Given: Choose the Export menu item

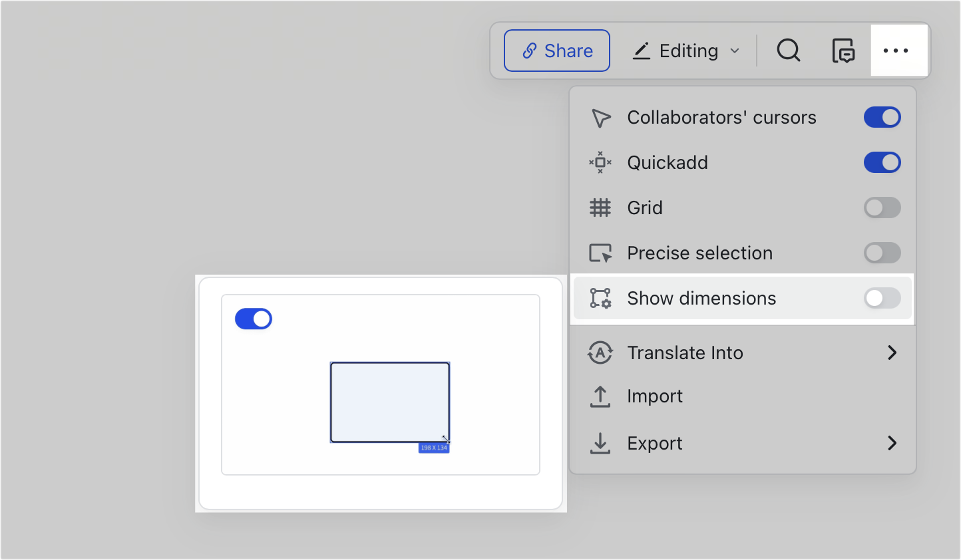Looking at the screenshot, I should click(x=655, y=443).
